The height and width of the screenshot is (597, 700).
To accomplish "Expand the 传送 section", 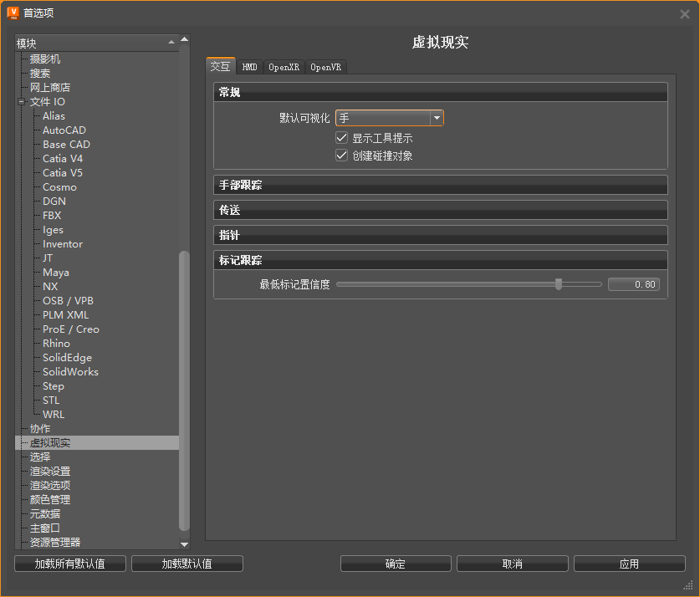I will tap(441, 210).
